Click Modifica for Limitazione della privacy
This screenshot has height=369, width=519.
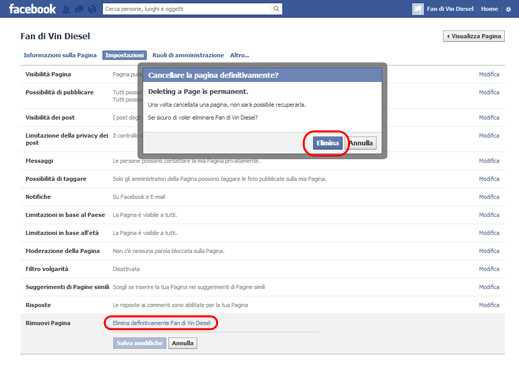[x=489, y=136]
